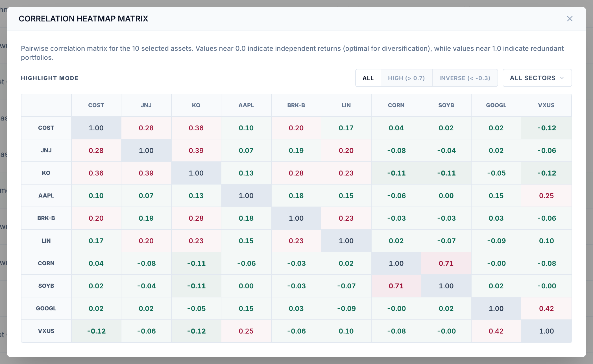The height and width of the screenshot is (364, 593).
Task: Click the COST column header
Action: coord(96,105)
